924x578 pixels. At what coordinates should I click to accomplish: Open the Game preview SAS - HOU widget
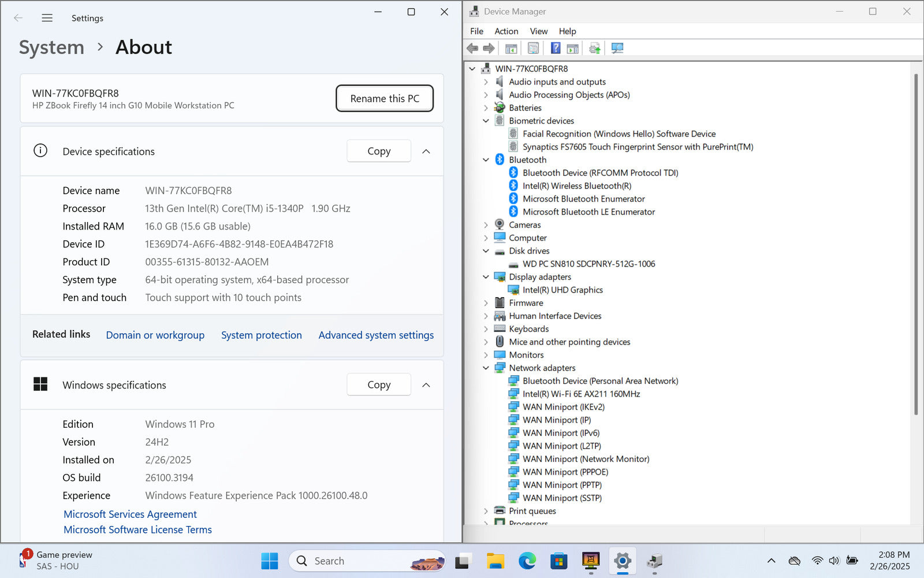click(x=55, y=561)
